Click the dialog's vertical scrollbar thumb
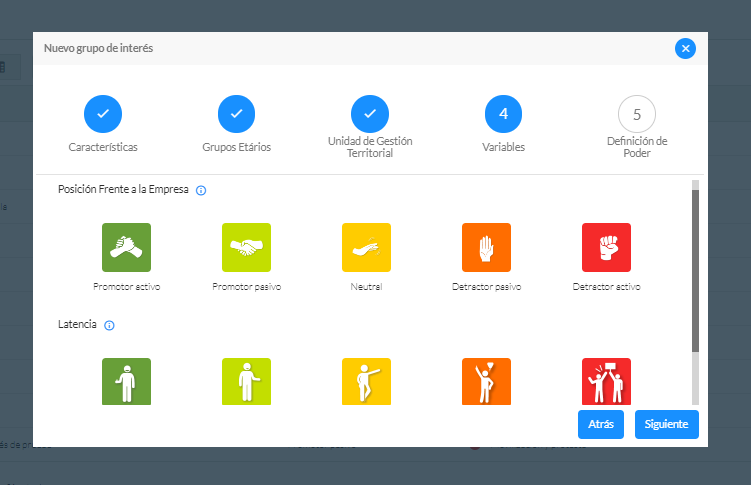This screenshot has height=485, width=751. click(695, 271)
